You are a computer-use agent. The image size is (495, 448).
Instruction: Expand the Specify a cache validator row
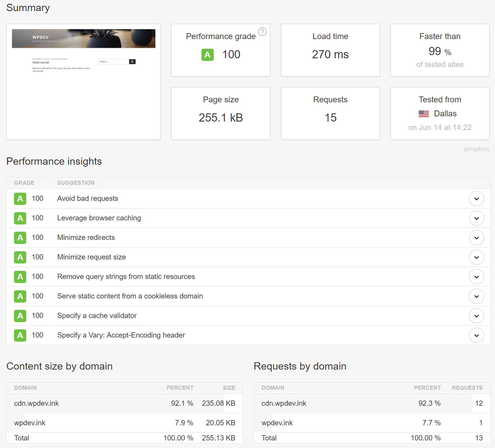tap(477, 316)
